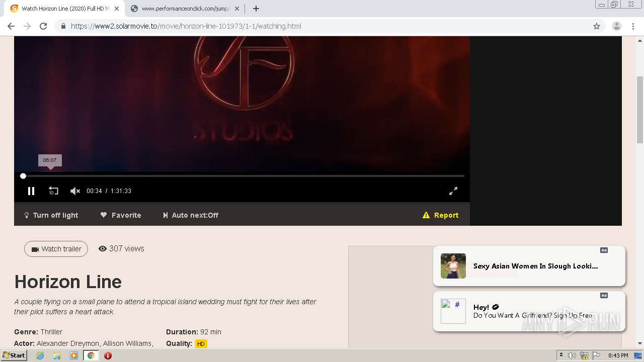The width and height of the screenshot is (644, 362).
Task: Open the Watch trailer button
Action: (56, 249)
